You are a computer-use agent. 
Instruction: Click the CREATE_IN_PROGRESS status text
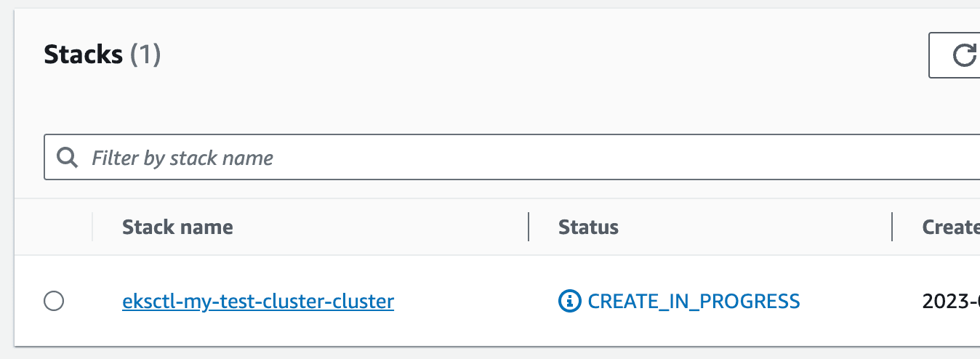pyautogui.click(x=694, y=301)
